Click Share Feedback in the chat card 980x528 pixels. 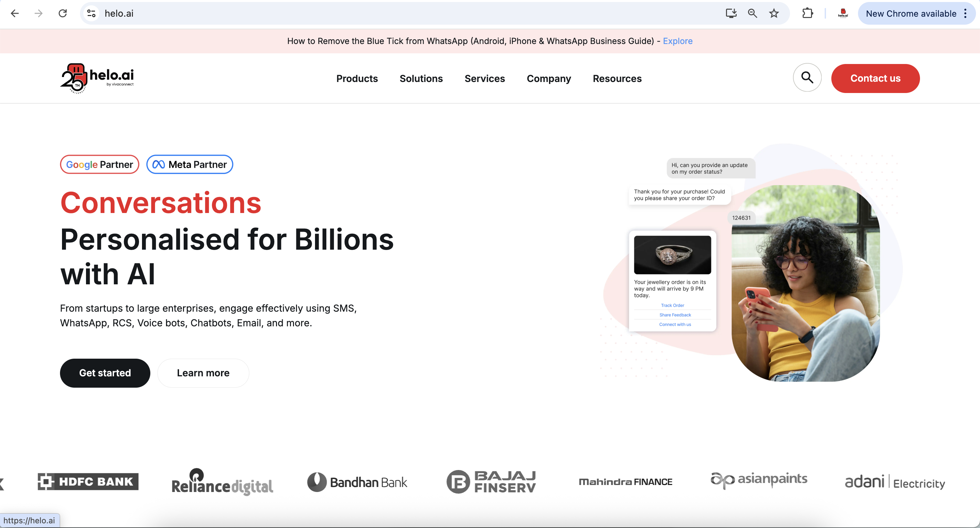pyautogui.click(x=675, y=315)
